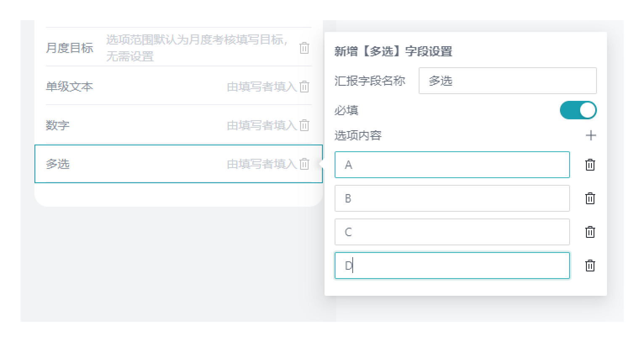Focus the option C text box
Image resolution: width=644 pixels, height=342 pixels.
click(x=452, y=232)
